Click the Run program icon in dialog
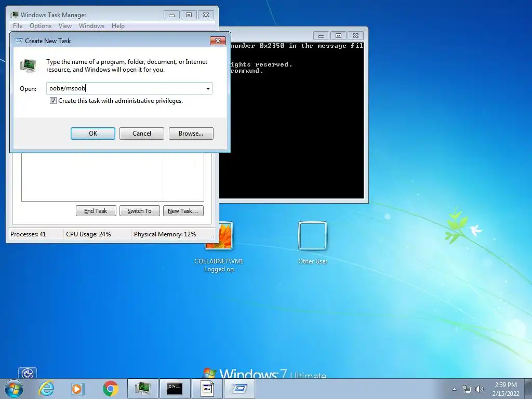Viewport: 532px width, 399px height. [28, 65]
